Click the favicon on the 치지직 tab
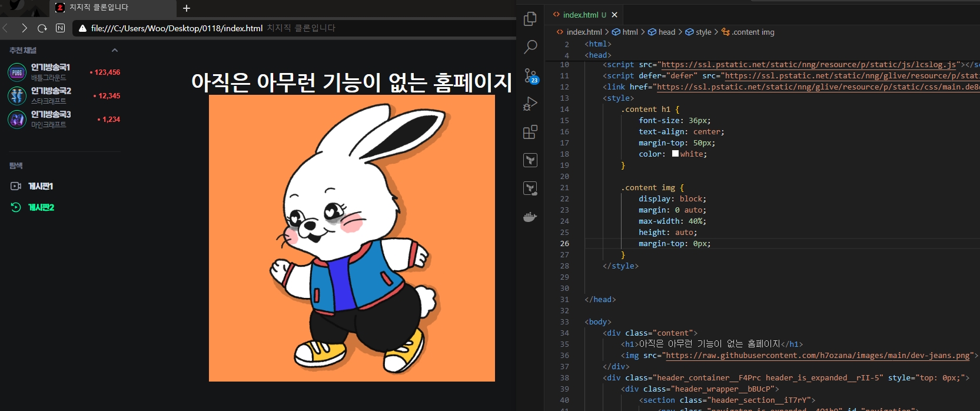 pyautogui.click(x=60, y=8)
